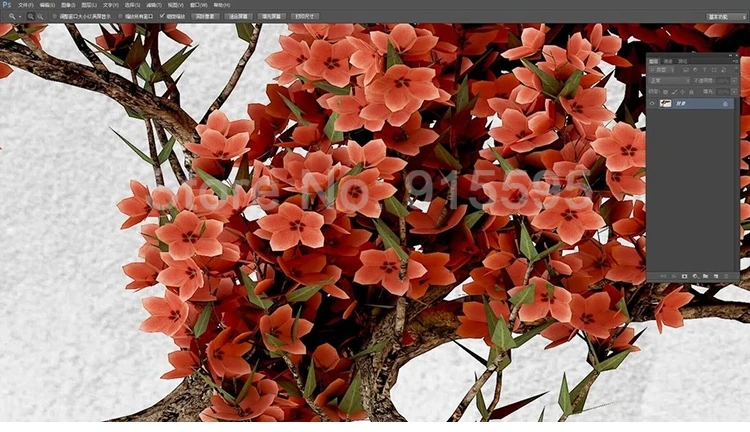Open the 文件(F) File menu

26,5
